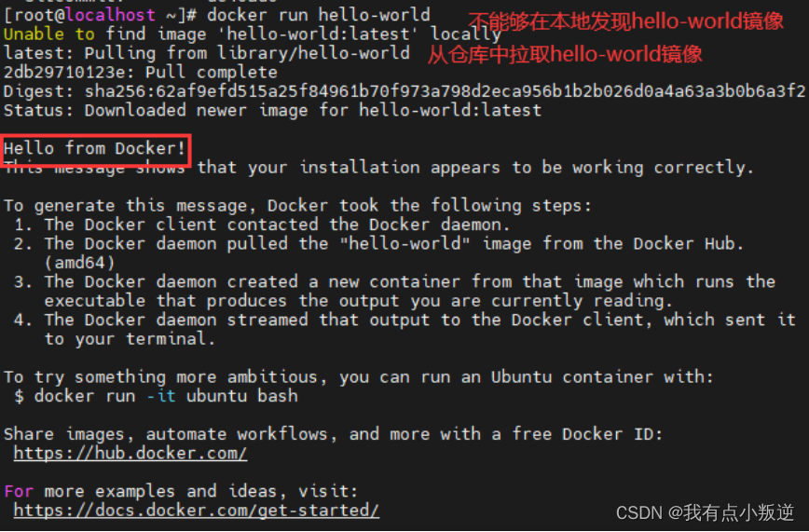Image resolution: width=809 pixels, height=532 pixels.
Task: Click the docker run hello-world command
Action: (319, 15)
